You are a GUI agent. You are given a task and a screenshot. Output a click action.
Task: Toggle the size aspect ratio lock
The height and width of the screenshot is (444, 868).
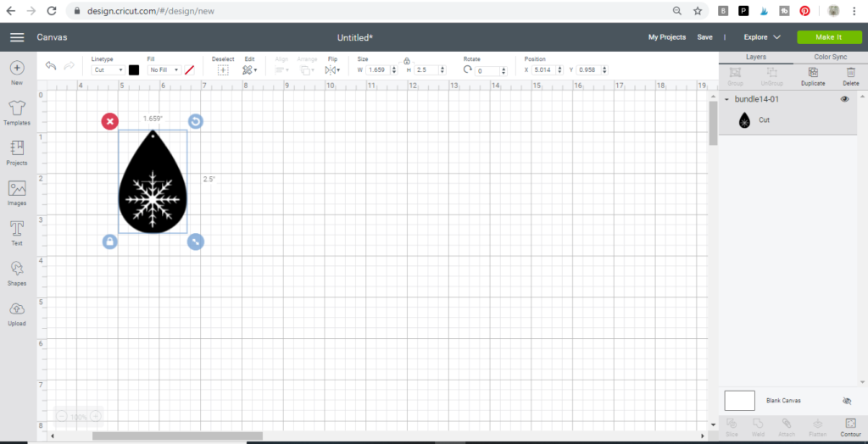click(407, 60)
